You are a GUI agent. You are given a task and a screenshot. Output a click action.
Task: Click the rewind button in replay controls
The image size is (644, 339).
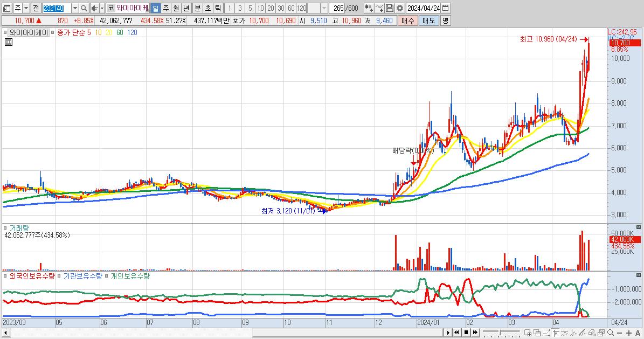(456, 333)
